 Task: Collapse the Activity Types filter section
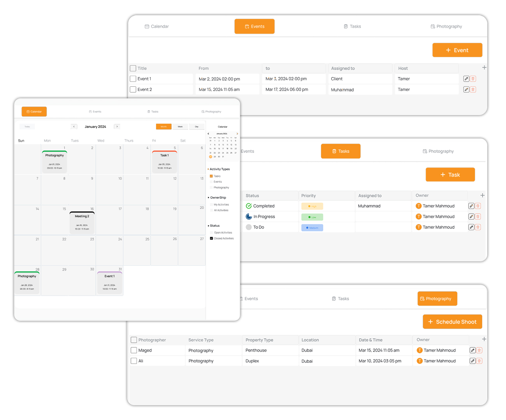coord(209,169)
